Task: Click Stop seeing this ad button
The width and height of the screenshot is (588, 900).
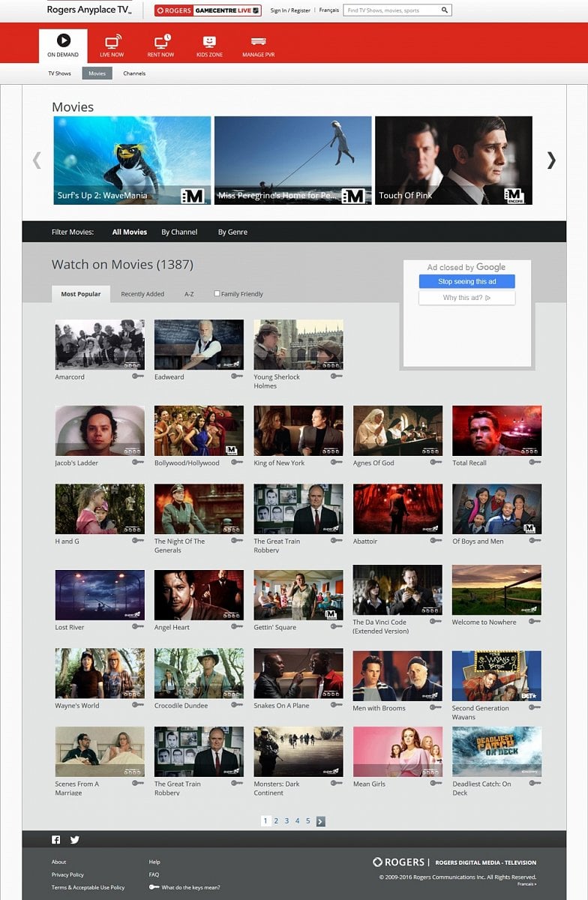Action: [x=467, y=281]
